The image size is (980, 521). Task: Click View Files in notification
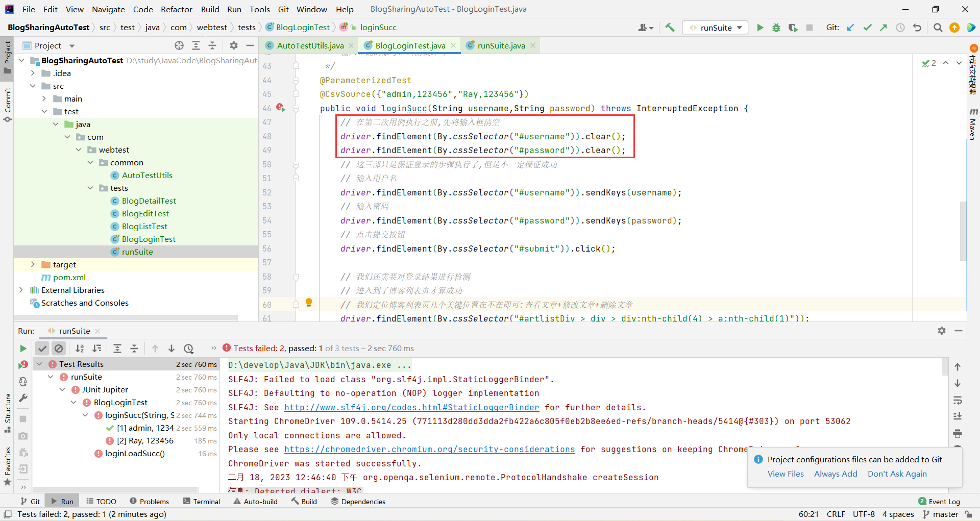point(786,474)
